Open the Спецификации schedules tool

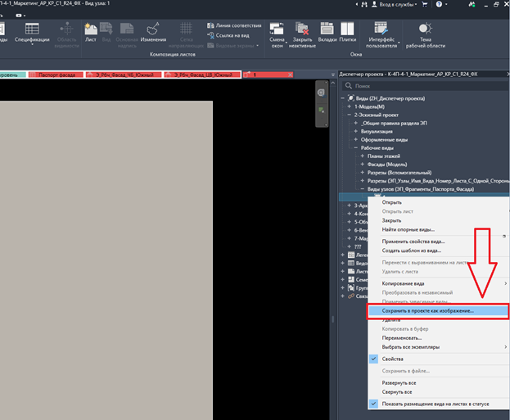[x=32, y=34]
